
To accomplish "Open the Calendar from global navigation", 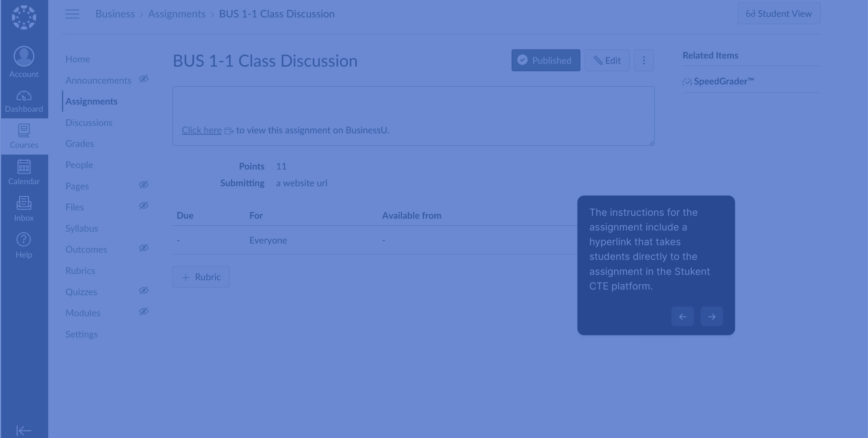I will [x=24, y=172].
